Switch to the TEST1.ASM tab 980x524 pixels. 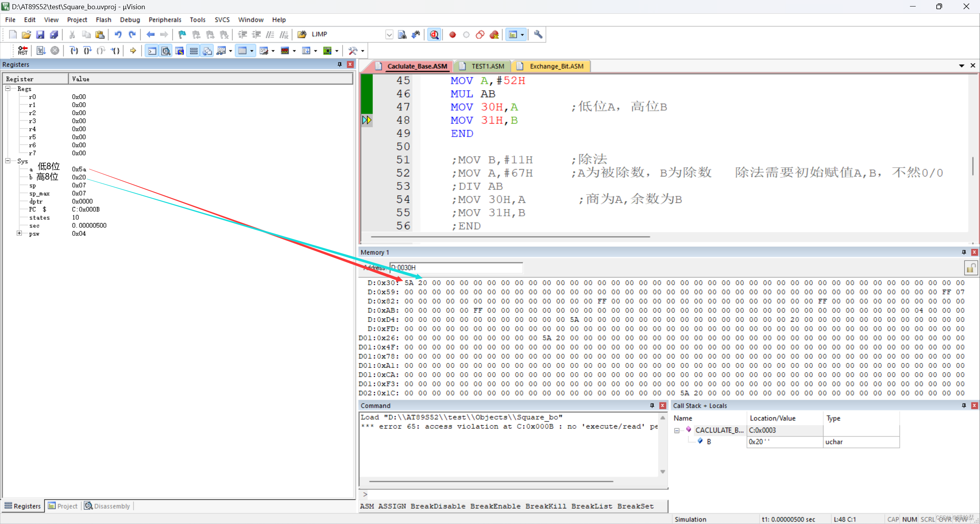(x=487, y=66)
